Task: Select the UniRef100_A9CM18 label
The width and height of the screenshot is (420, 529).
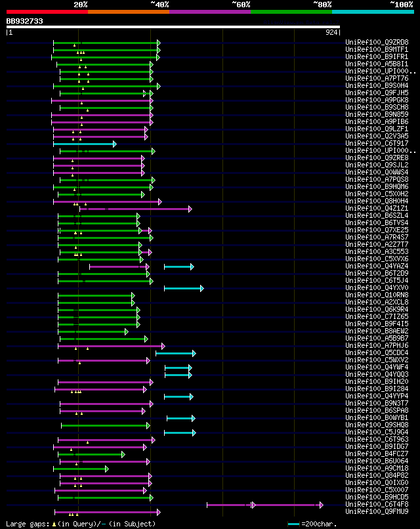Action: pos(377,468)
